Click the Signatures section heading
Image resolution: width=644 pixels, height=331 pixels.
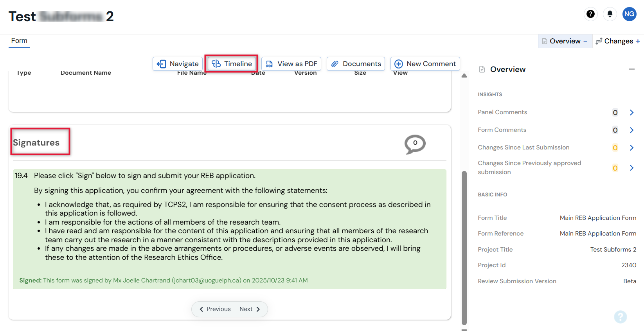pos(36,143)
